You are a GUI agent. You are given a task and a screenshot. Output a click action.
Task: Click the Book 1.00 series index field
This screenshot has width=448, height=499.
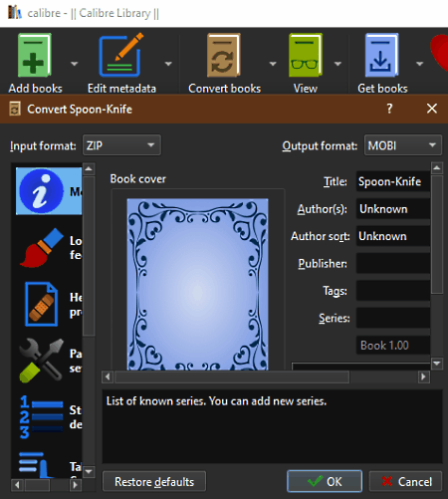[393, 346]
